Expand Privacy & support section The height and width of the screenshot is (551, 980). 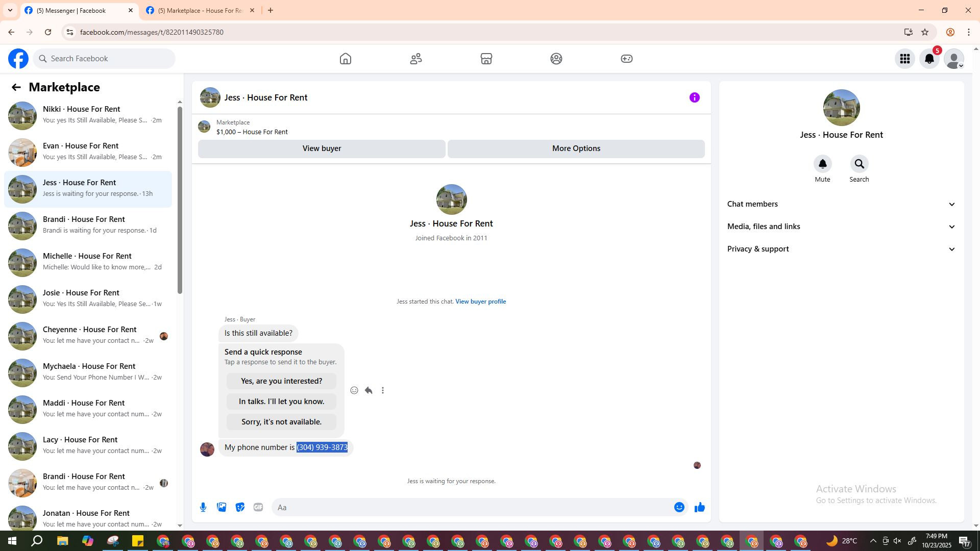coord(841,249)
